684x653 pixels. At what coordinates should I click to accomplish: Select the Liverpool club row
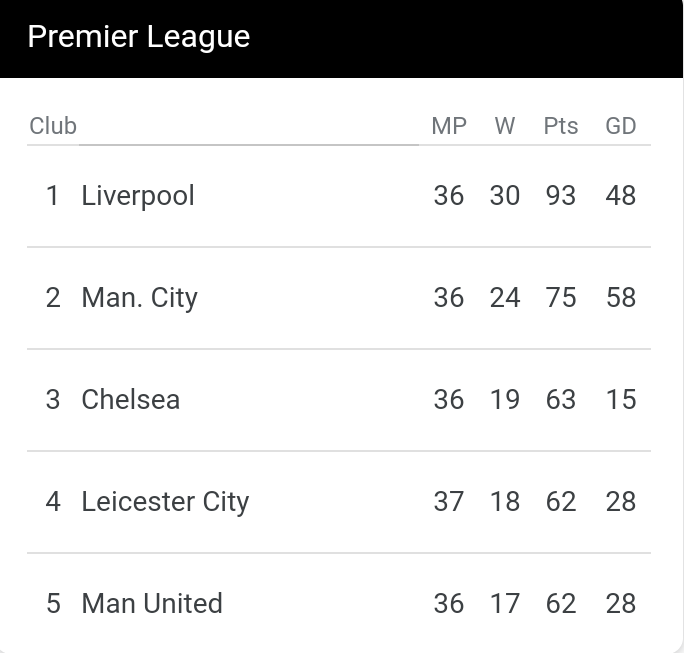click(x=339, y=196)
